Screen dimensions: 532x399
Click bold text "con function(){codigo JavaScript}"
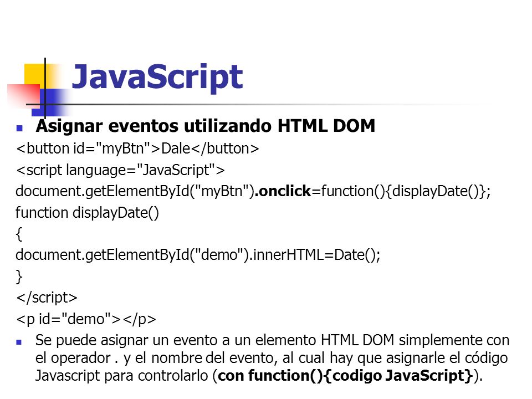345,376
